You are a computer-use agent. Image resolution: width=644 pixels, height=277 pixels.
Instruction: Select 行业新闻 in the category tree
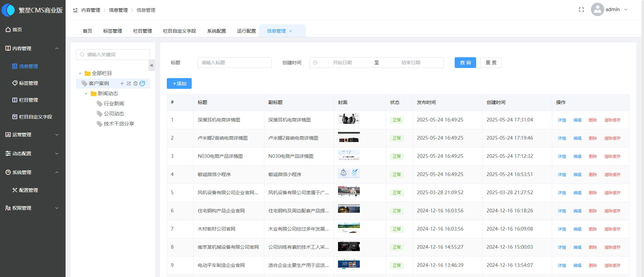114,104
